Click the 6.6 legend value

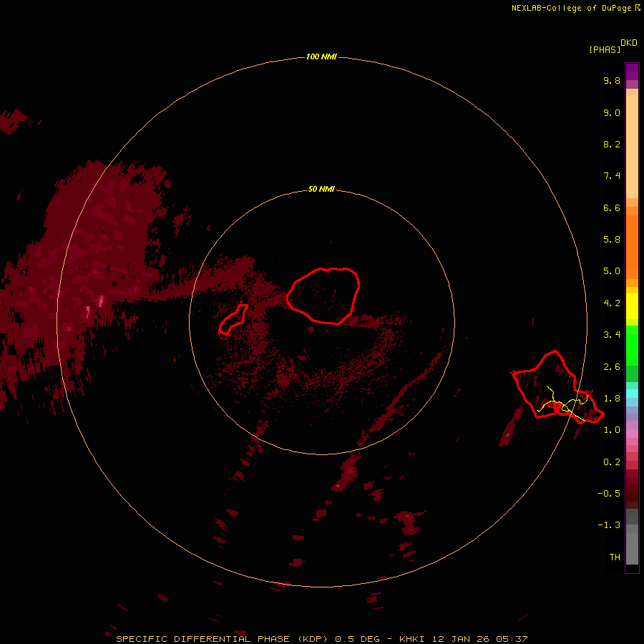[612, 208]
